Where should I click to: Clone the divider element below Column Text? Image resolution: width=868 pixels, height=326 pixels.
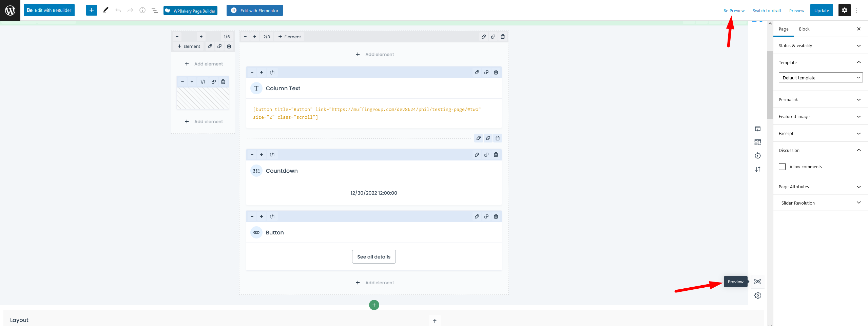point(488,138)
